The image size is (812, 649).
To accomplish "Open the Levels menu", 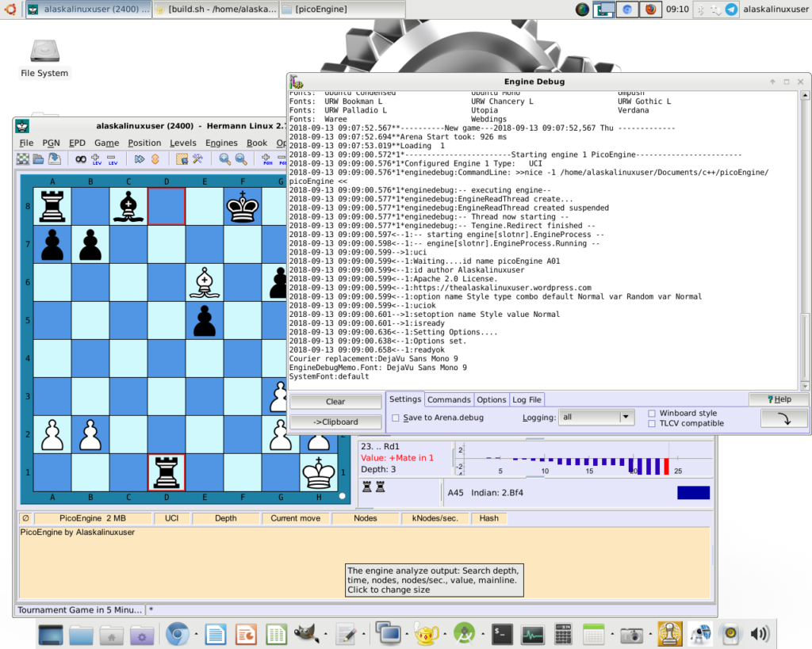I will coord(183,143).
